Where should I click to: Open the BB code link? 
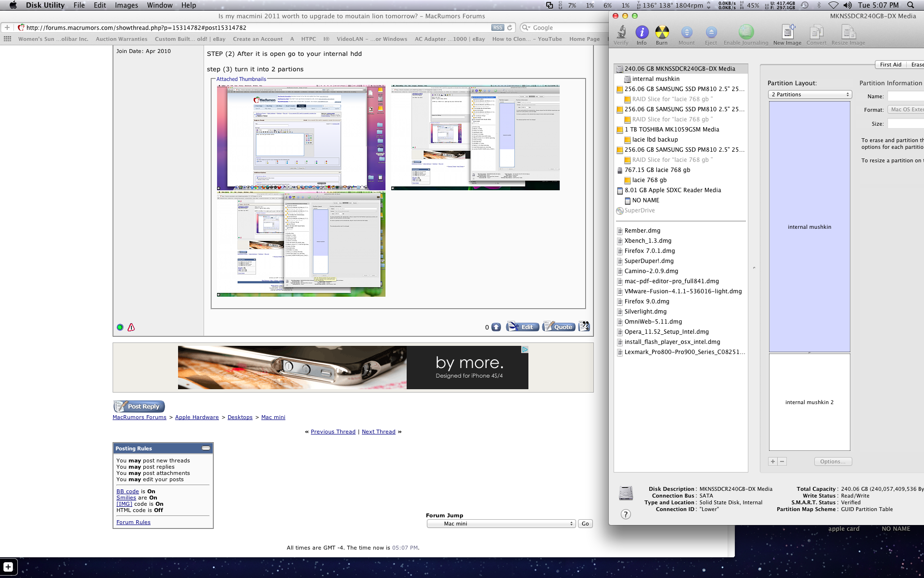[x=128, y=491]
